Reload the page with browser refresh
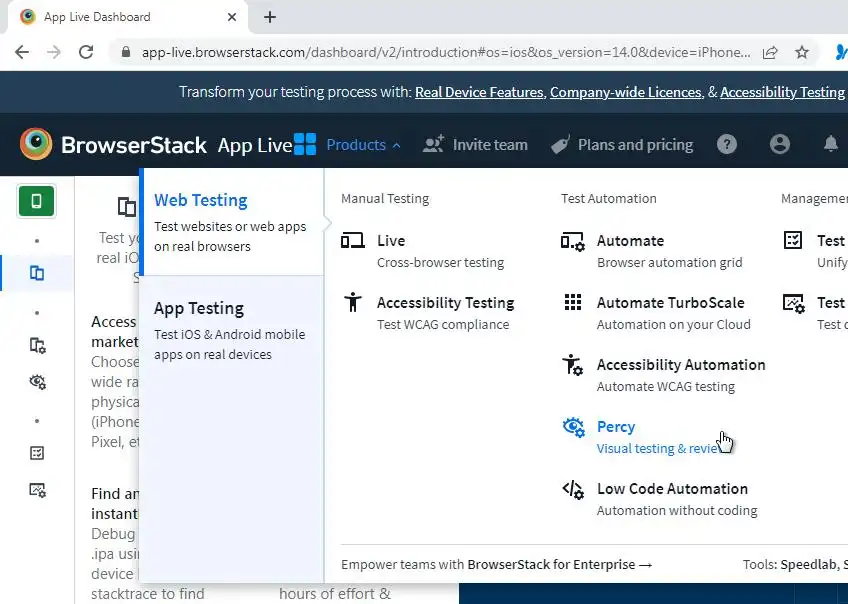Image resolution: width=848 pixels, height=604 pixels. 86,52
